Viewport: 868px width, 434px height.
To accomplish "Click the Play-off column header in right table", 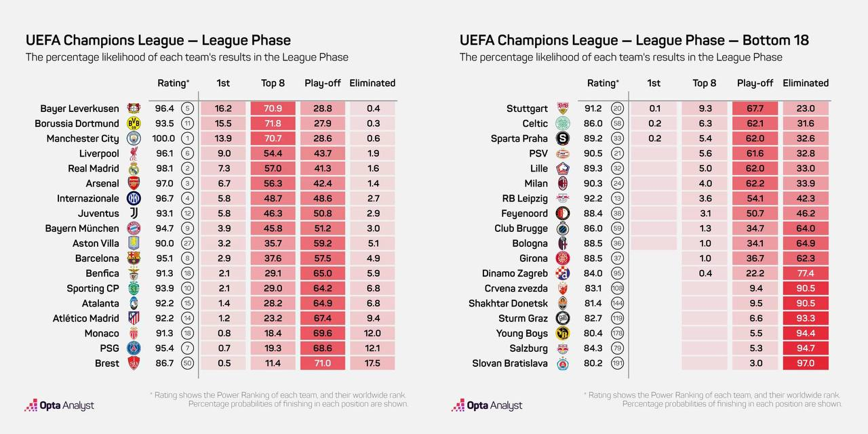I will tap(755, 83).
